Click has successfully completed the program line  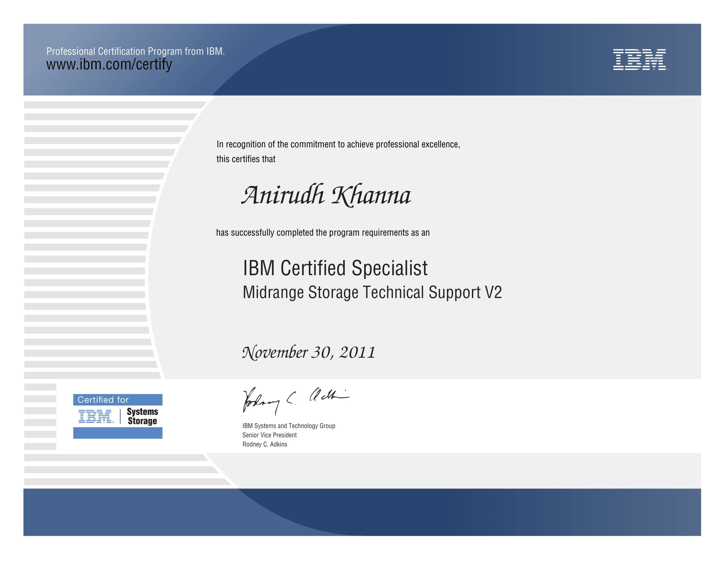323,232
